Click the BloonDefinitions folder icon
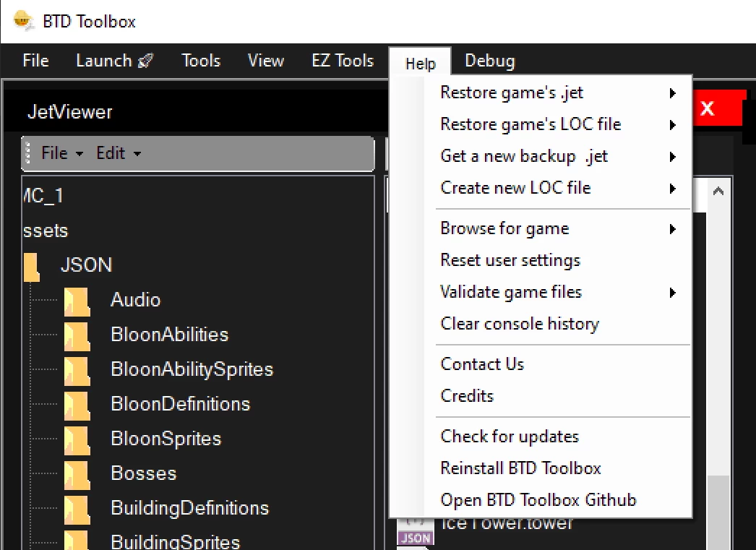This screenshot has height=550, width=756. [x=77, y=405]
